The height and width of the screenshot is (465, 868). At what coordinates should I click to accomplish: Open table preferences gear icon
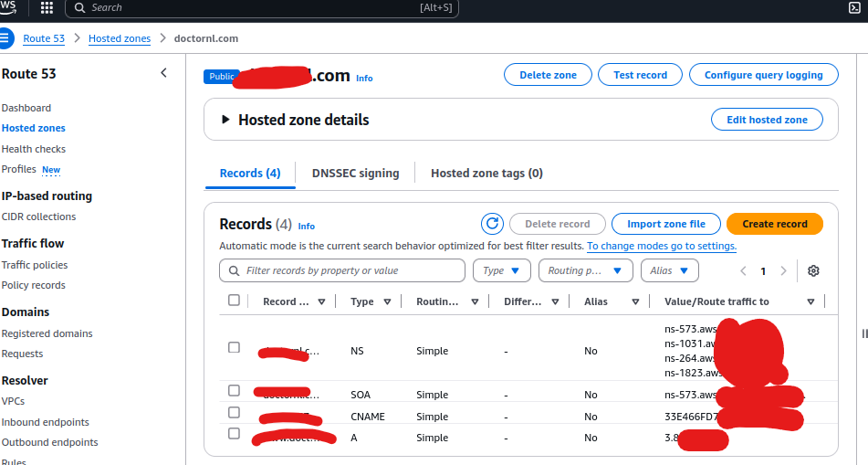click(x=813, y=270)
